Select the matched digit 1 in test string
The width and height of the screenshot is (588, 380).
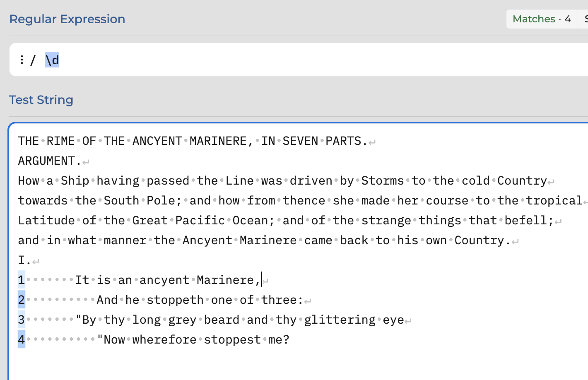click(22, 280)
